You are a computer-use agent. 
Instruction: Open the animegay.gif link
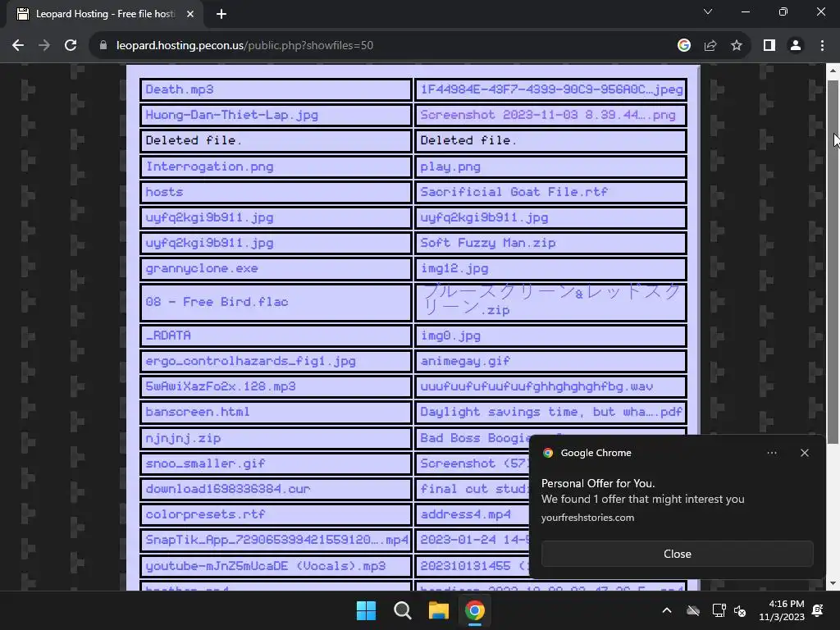coord(465,361)
